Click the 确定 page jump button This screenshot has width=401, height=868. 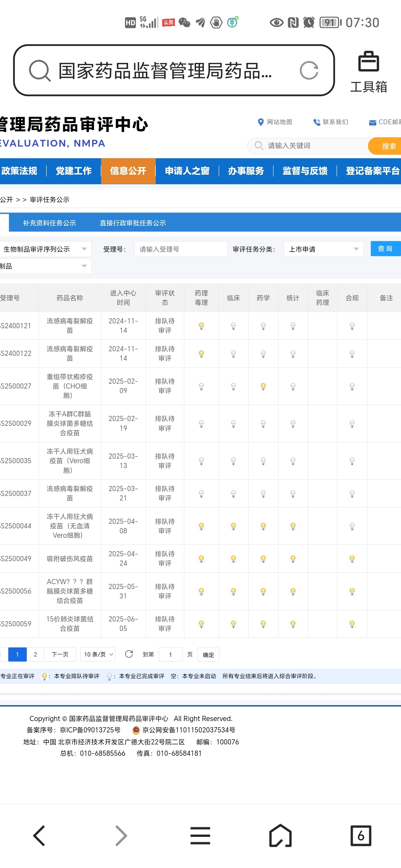[208, 655]
